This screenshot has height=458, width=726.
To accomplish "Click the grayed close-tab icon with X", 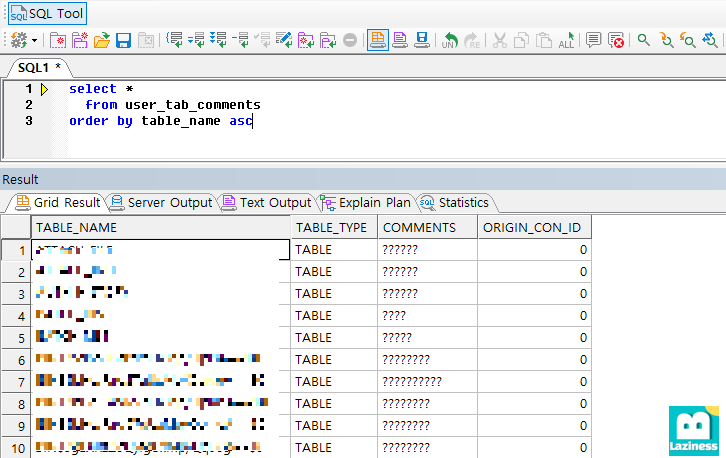I will click(x=146, y=40).
